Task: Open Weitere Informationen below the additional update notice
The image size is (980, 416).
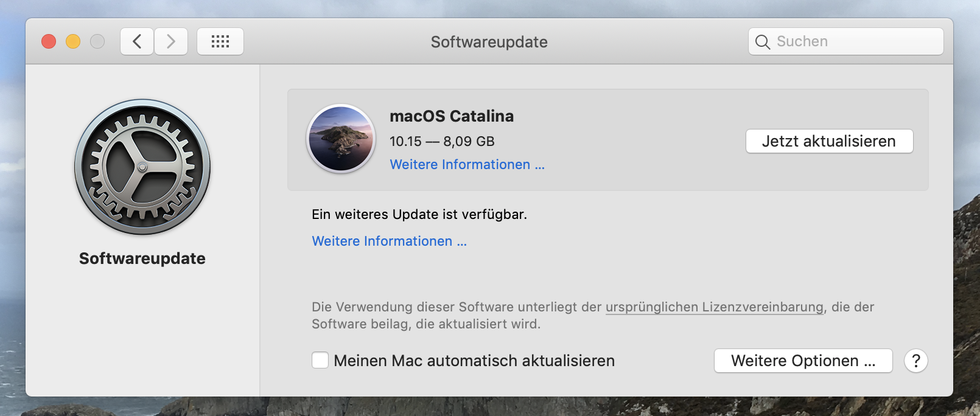Action: coord(389,241)
